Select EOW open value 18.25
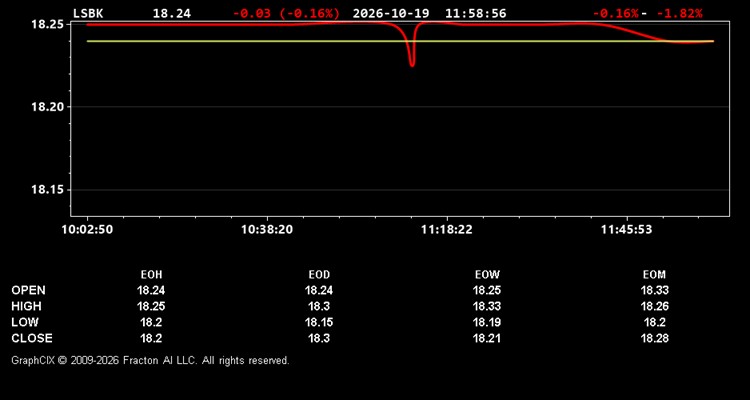Screen dimensions: 750x400 coord(487,290)
